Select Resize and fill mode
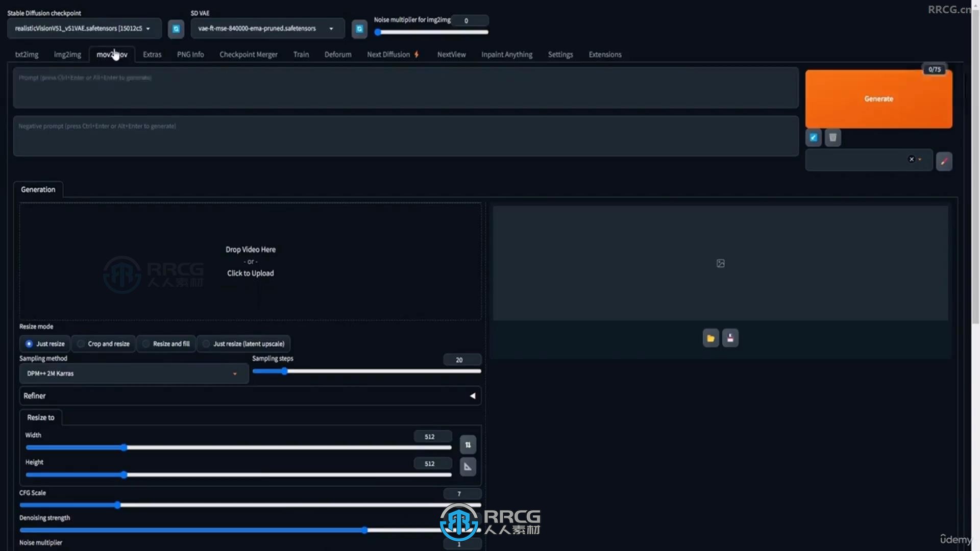The image size is (980, 551). click(x=166, y=344)
